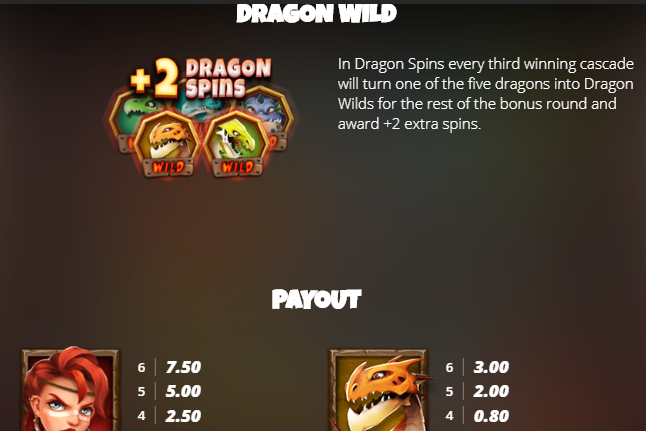The image size is (646, 431).
Task: Click the 3.00 orange dragon payout
Action: [491, 367]
